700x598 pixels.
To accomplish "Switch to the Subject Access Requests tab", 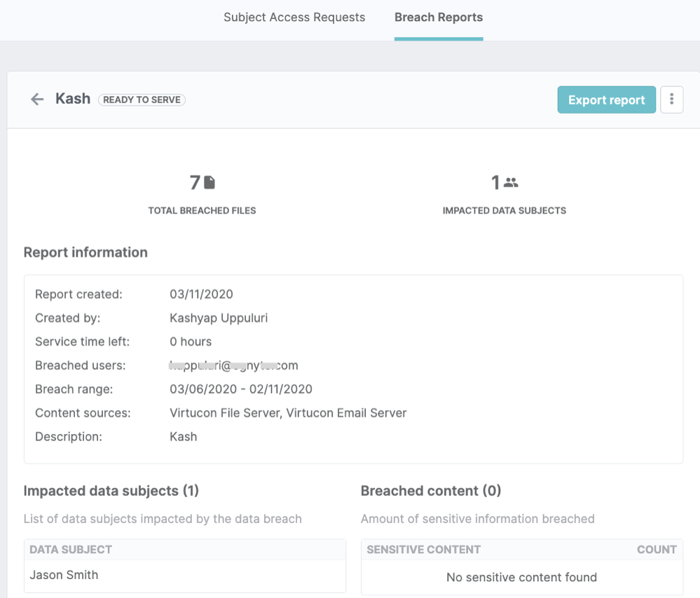I will (x=294, y=18).
